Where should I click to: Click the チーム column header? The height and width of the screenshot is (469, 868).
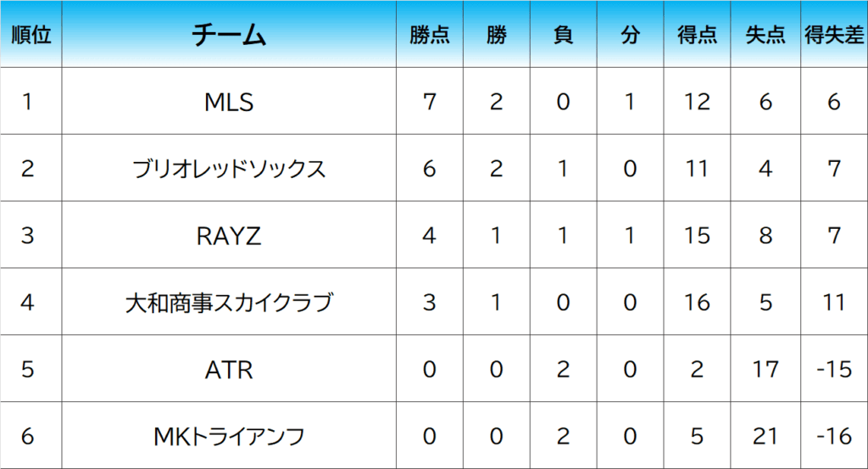(229, 35)
